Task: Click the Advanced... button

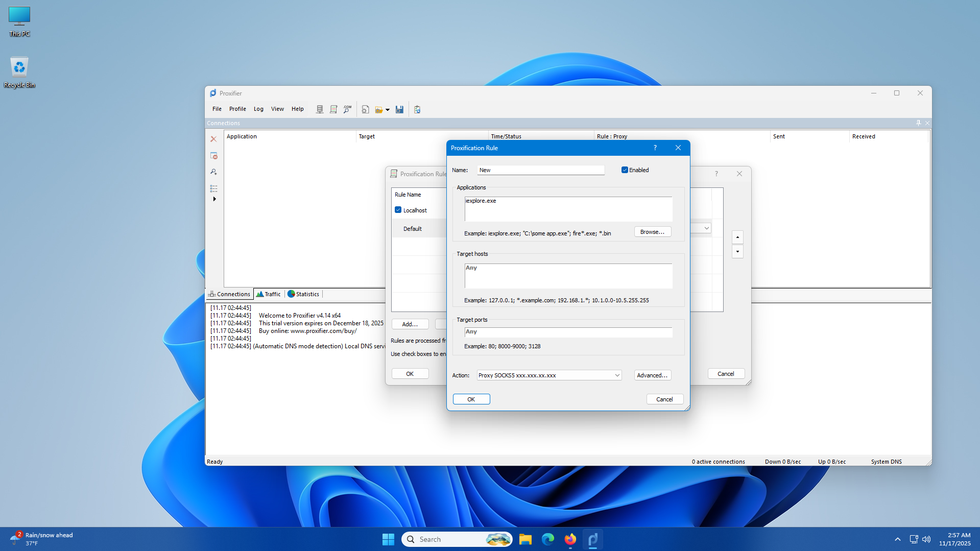Action: (652, 375)
